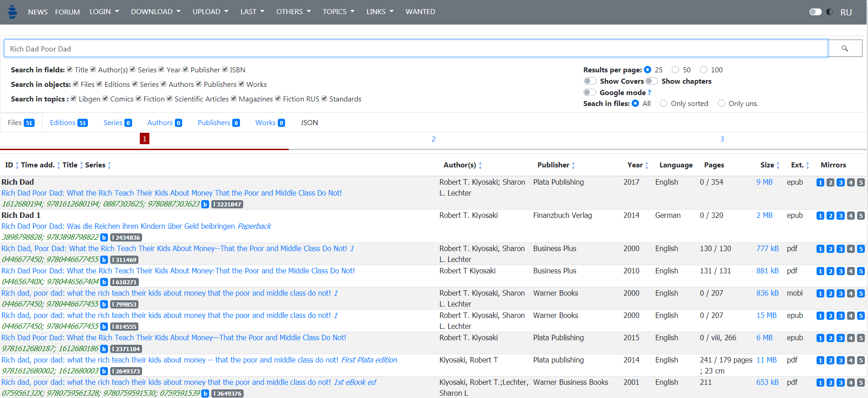This screenshot has height=398, width=868.
Task: Switch to the Editions tab
Action: coord(69,123)
